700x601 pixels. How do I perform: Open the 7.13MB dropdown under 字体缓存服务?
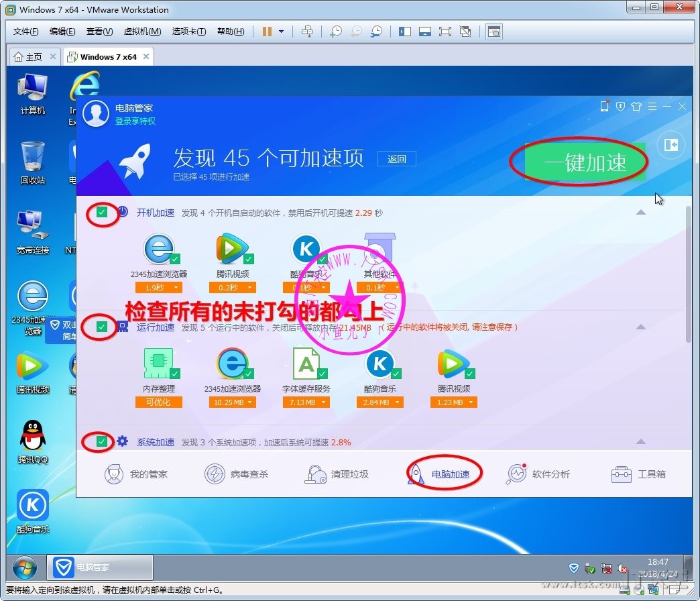tap(306, 402)
